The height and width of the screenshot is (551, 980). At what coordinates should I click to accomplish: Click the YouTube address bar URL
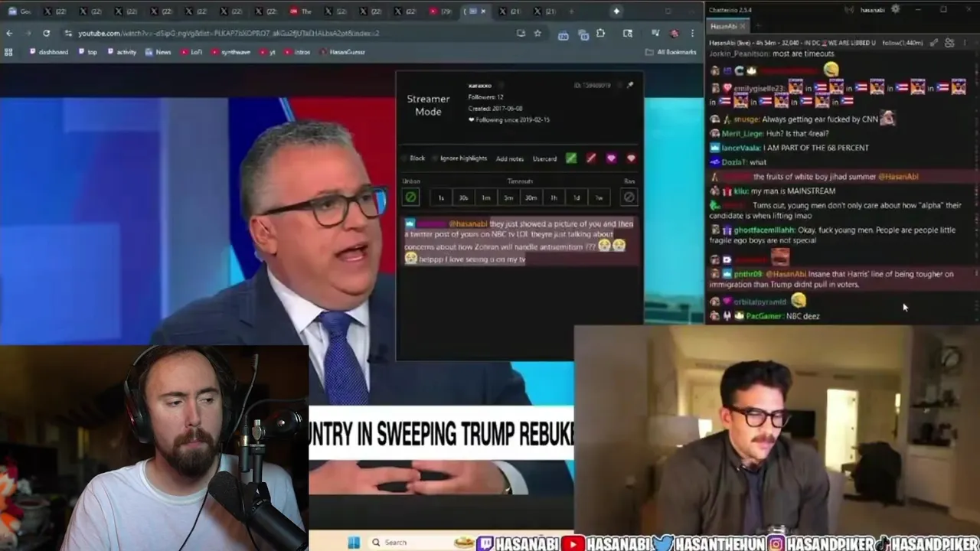(228, 33)
